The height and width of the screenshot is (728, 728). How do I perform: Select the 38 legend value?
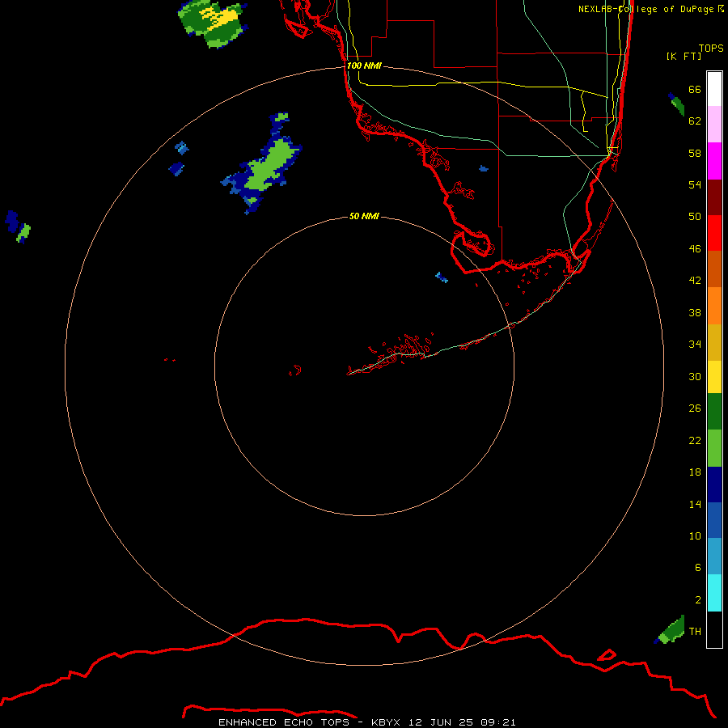point(695,313)
